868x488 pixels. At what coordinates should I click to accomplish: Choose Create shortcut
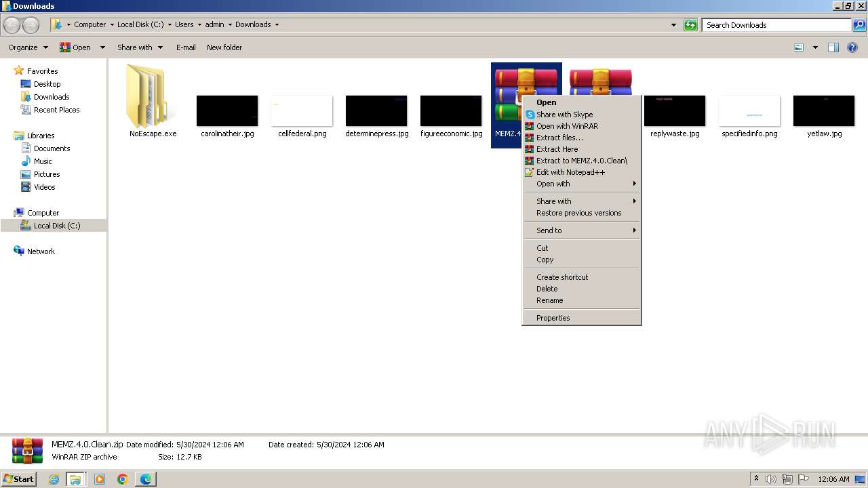[581, 277]
